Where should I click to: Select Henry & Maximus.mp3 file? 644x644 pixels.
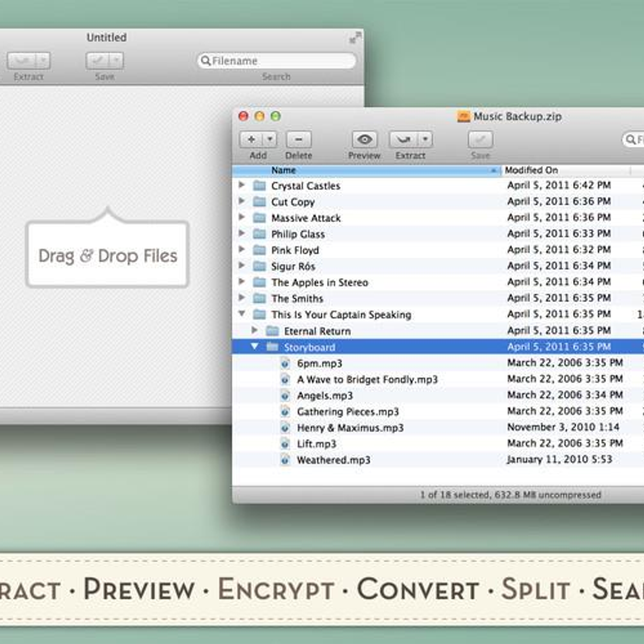pyautogui.click(x=350, y=428)
